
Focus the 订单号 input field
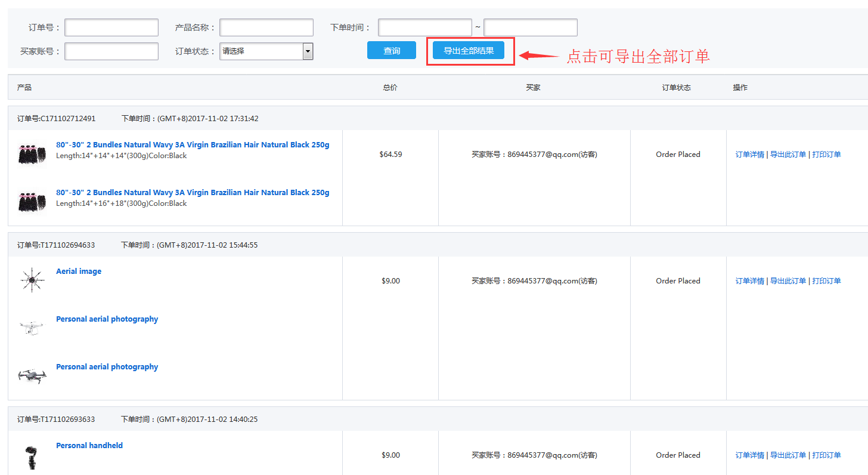(x=111, y=27)
